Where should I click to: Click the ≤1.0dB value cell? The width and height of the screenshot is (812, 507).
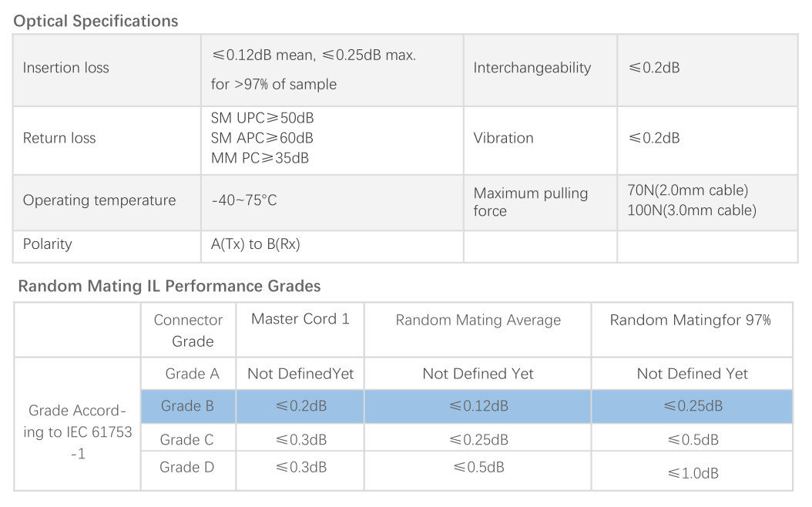(x=693, y=473)
